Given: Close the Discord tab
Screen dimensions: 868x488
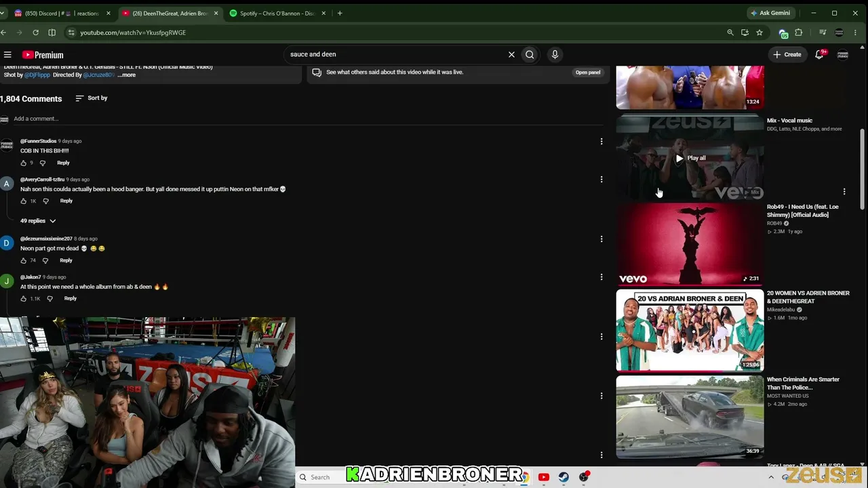Looking at the screenshot, I should [x=108, y=13].
